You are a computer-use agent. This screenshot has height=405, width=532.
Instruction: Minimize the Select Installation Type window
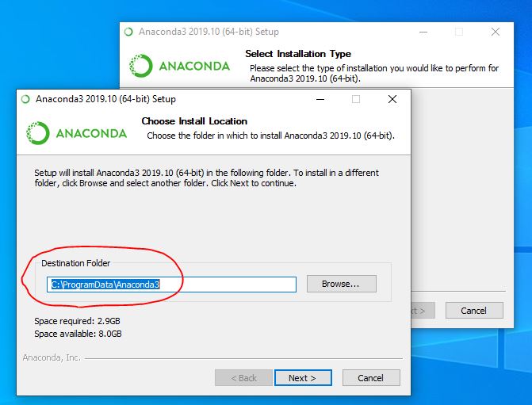point(423,32)
